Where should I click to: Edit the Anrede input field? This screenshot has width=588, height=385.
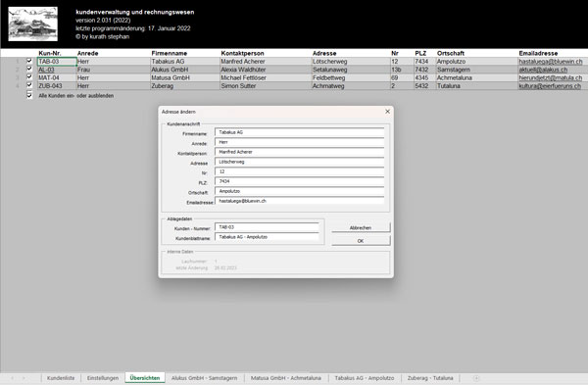coord(299,142)
